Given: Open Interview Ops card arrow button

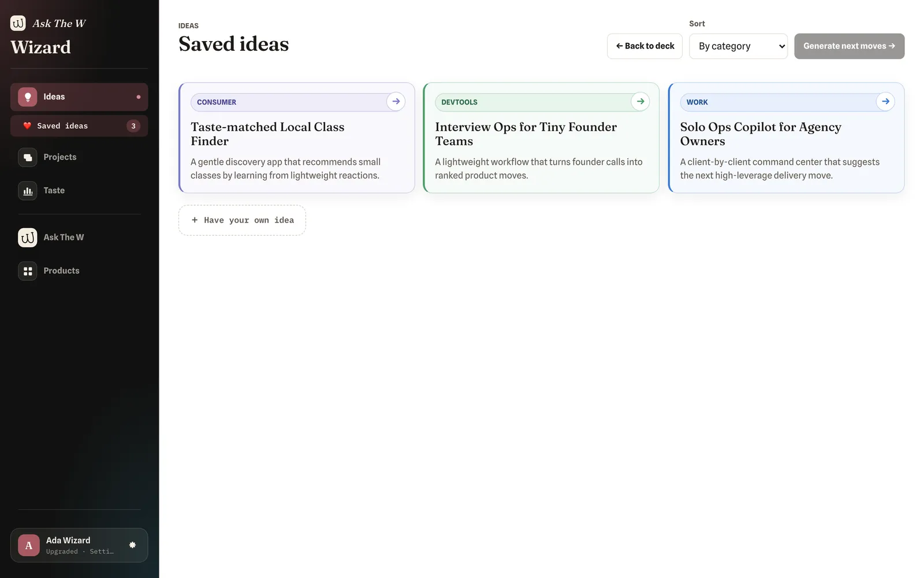Looking at the screenshot, I should 640,102.
